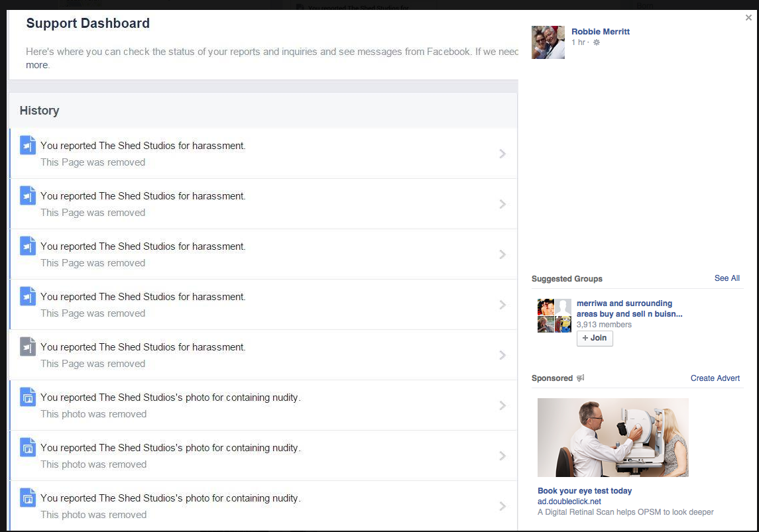This screenshot has height=532, width=759.
Task: Click the Create Advert link
Action: point(715,378)
